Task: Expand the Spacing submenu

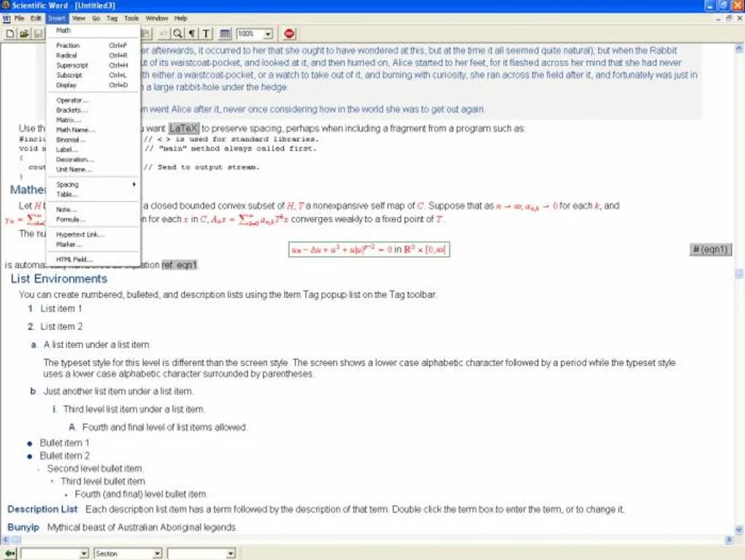Action: point(93,184)
